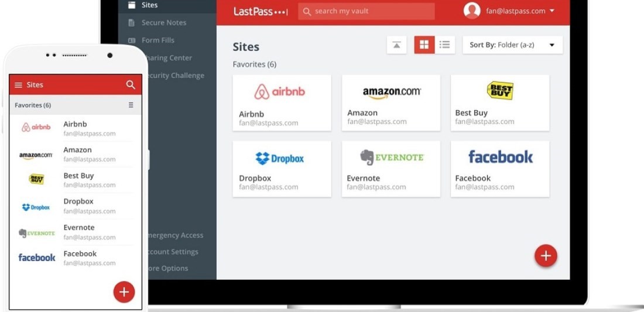Click the Facebook logo on desktop card
644x312 pixels.
501,156
